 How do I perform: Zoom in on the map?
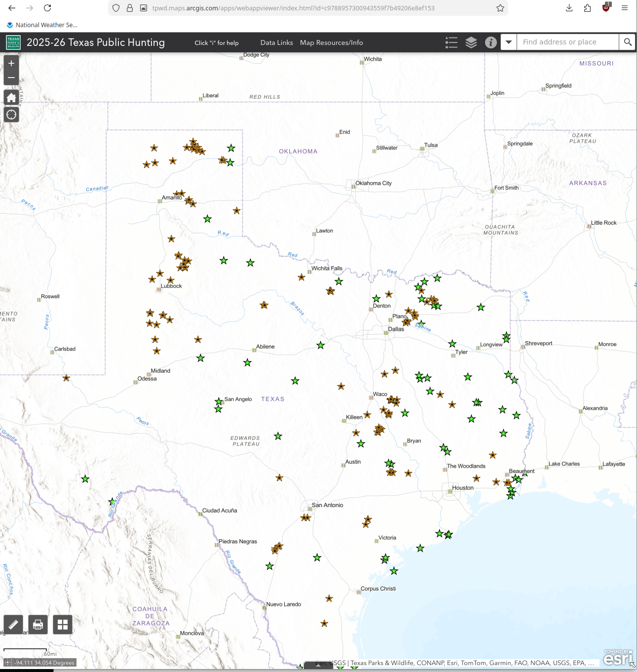coord(11,64)
